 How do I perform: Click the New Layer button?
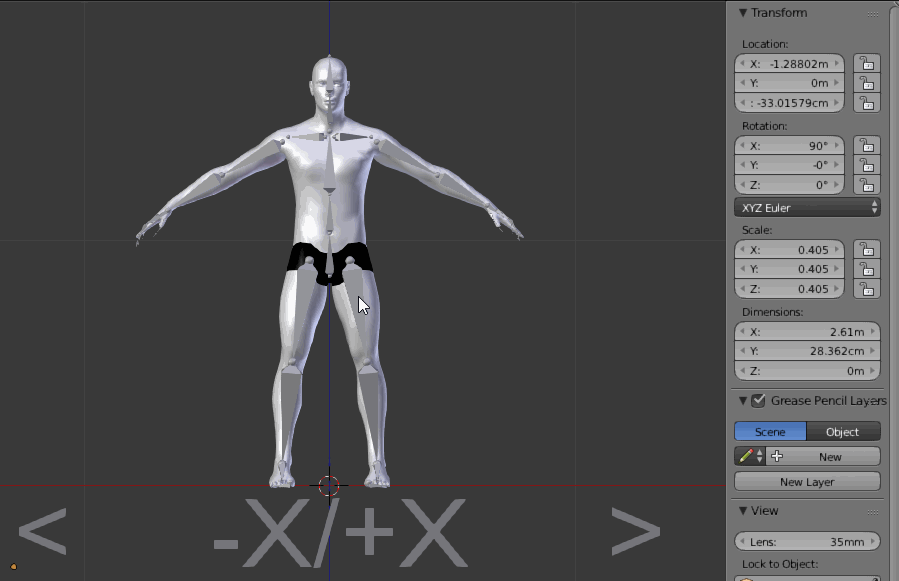[x=806, y=481]
